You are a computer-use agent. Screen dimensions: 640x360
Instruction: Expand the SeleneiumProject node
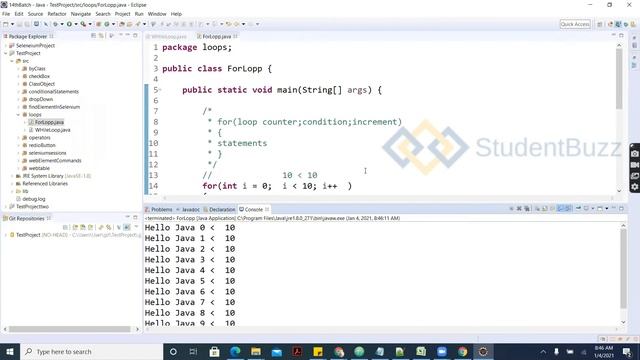[x=6, y=46]
